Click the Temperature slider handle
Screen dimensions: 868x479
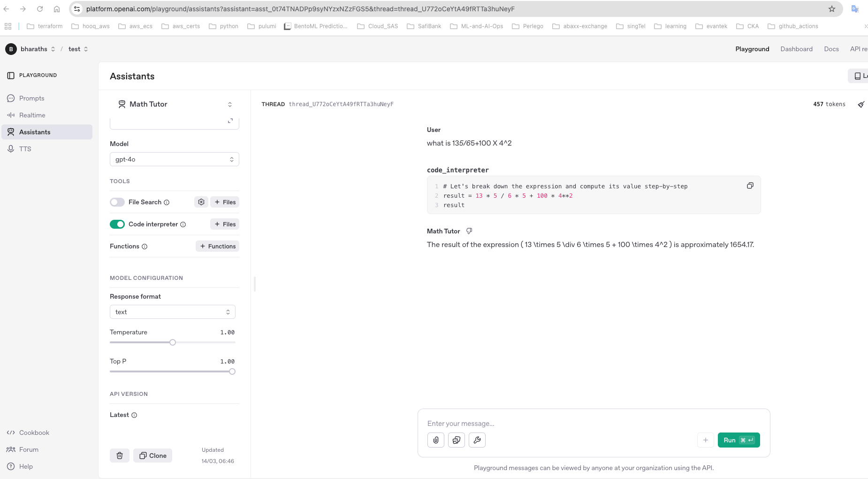pyautogui.click(x=173, y=342)
